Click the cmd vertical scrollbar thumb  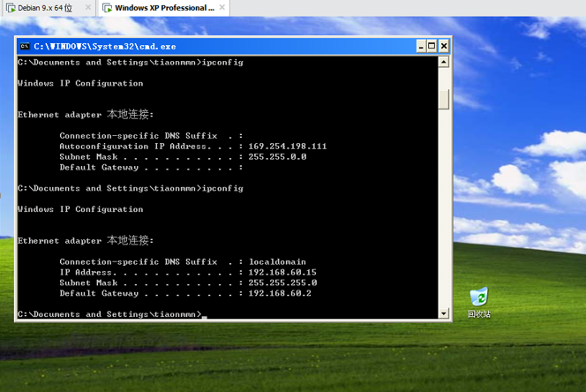tap(444, 99)
